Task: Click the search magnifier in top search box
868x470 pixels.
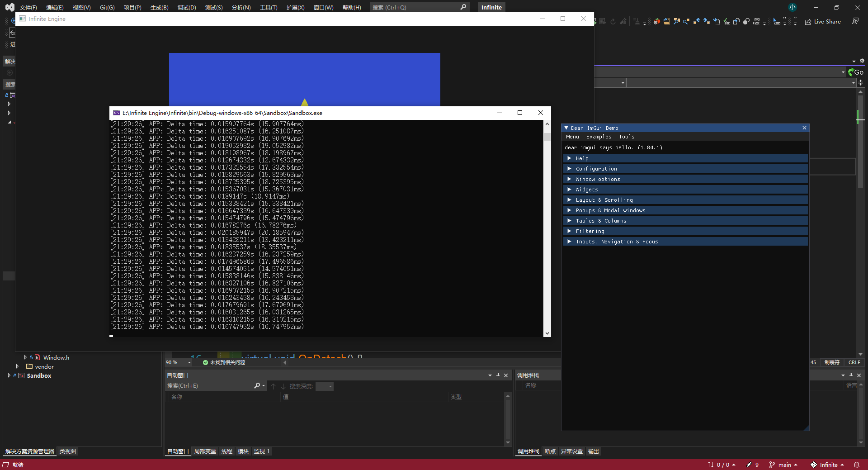Action: click(x=463, y=7)
